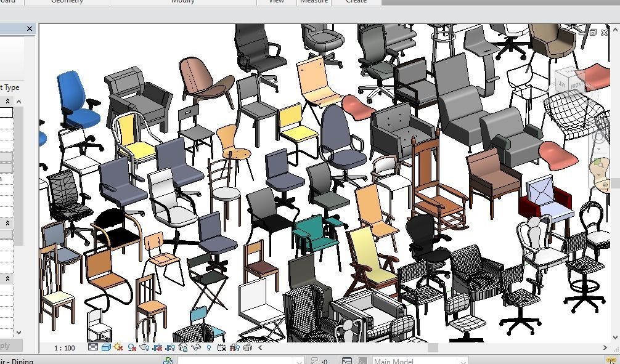Collapse the view control bar chevron
This screenshot has height=364, width=620.
[259, 347]
